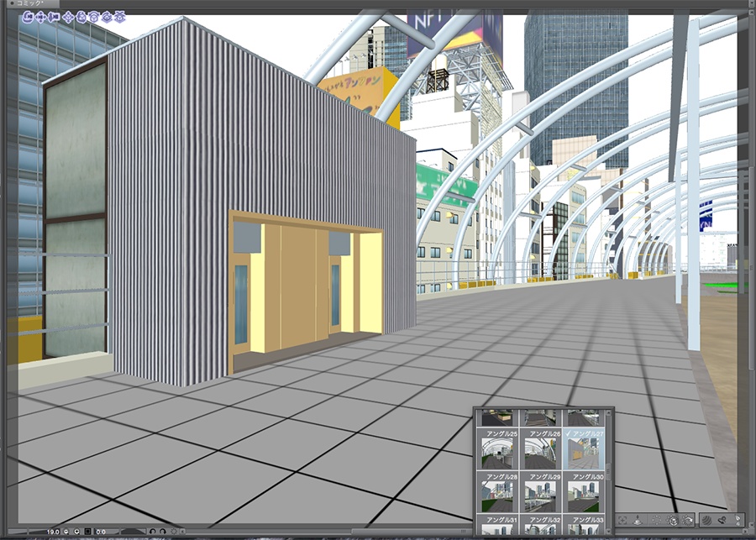Select the fifth manipulator icon, object rotate on plane
Viewport: 756px width, 540px height.
click(93, 17)
